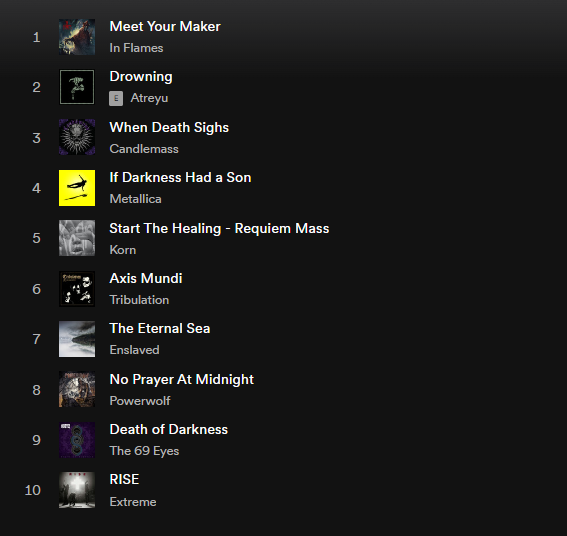Click the Korn album artwork thumbnail
This screenshot has height=536, width=567.
[77, 238]
